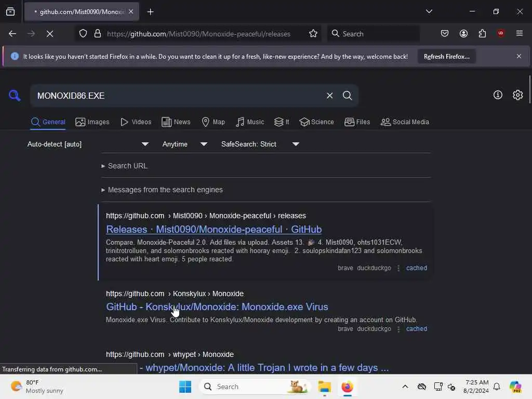Screen dimensions: 532x399
Task: Switch to the Videos category
Action: click(x=136, y=122)
